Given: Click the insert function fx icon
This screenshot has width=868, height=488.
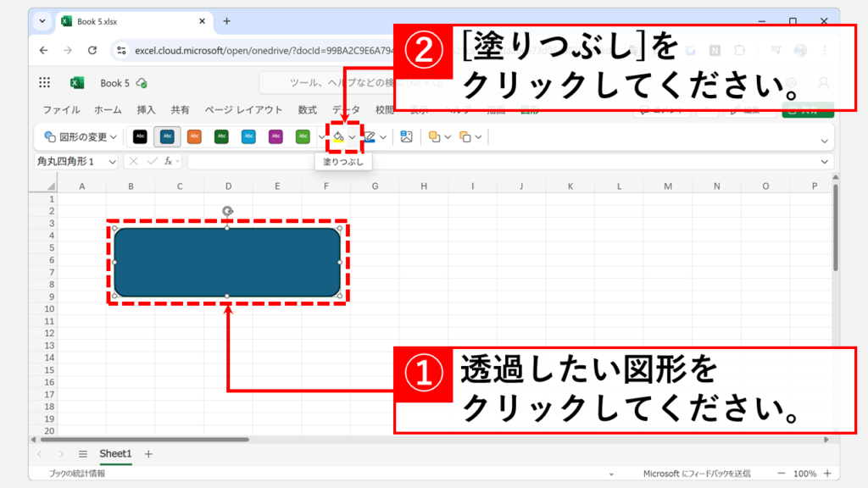Looking at the screenshot, I should pyautogui.click(x=169, y=162).
